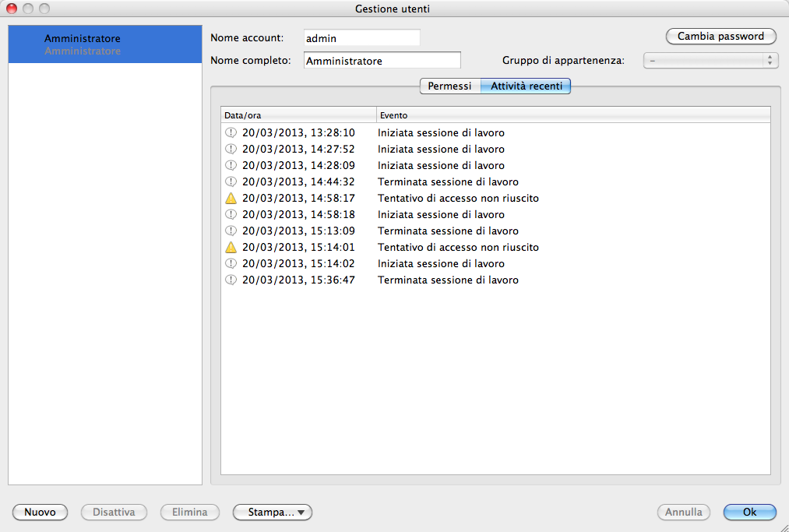Click info icon for 15:36:47 entry
789x532 pixels.
231,280
